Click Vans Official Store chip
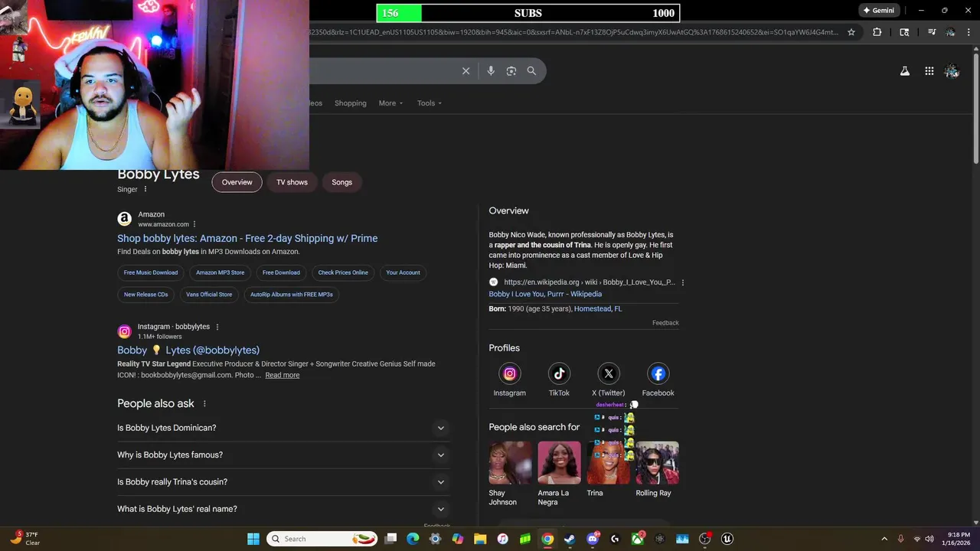This screenshot has height=551, width=980. coord(209,294)
